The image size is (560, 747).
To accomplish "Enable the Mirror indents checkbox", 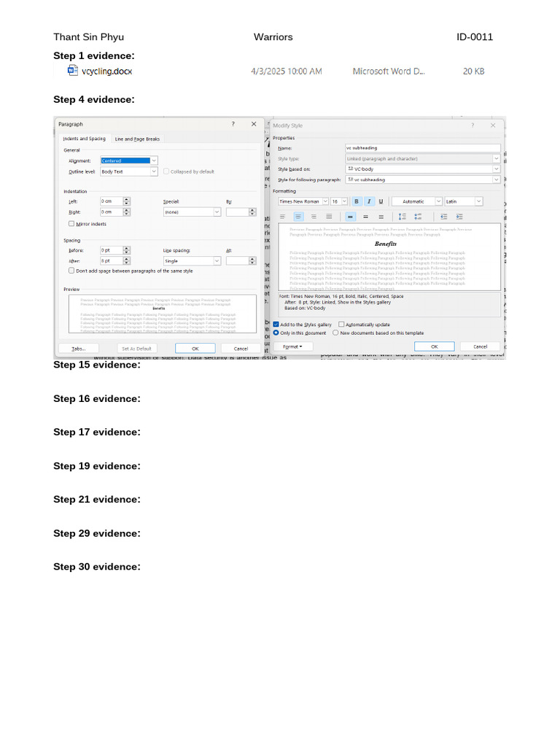I will click(x=71, y=223).
